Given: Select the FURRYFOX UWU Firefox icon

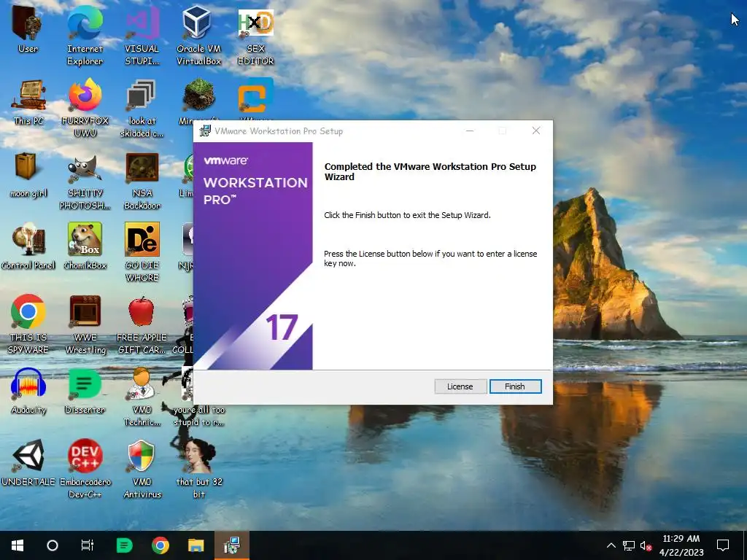Looking at the screenshot, I should click(85, 109).
